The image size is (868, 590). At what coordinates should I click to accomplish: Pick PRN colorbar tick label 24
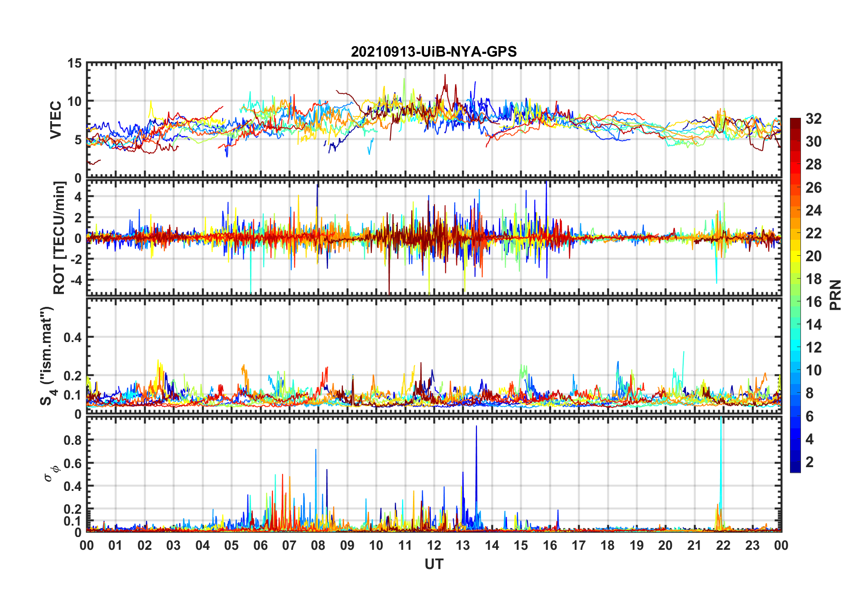coord(814,210)
